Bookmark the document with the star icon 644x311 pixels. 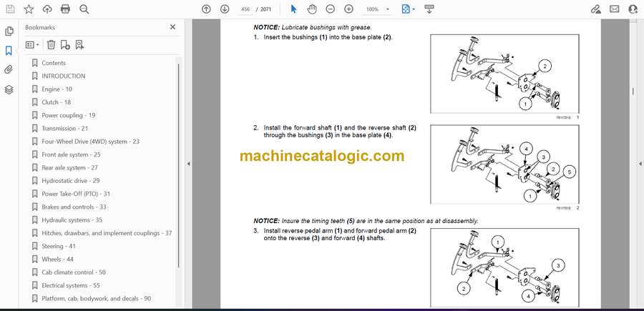click(29, 9)
